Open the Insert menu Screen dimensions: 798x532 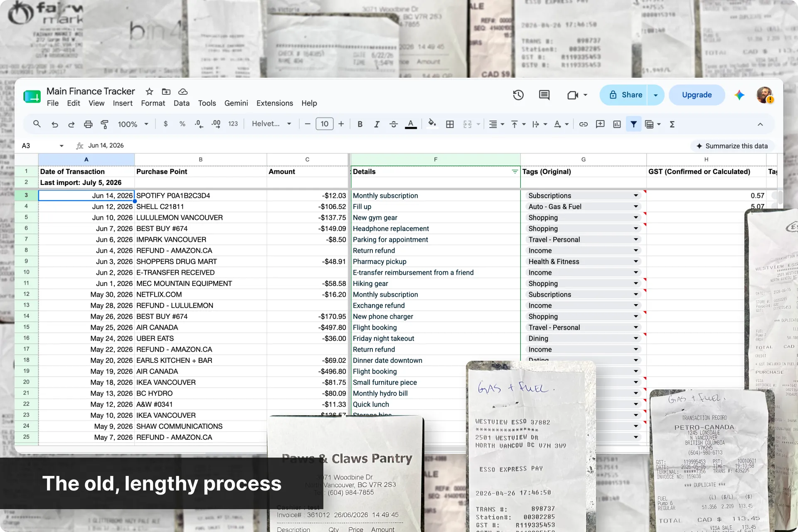coord(123,103)
